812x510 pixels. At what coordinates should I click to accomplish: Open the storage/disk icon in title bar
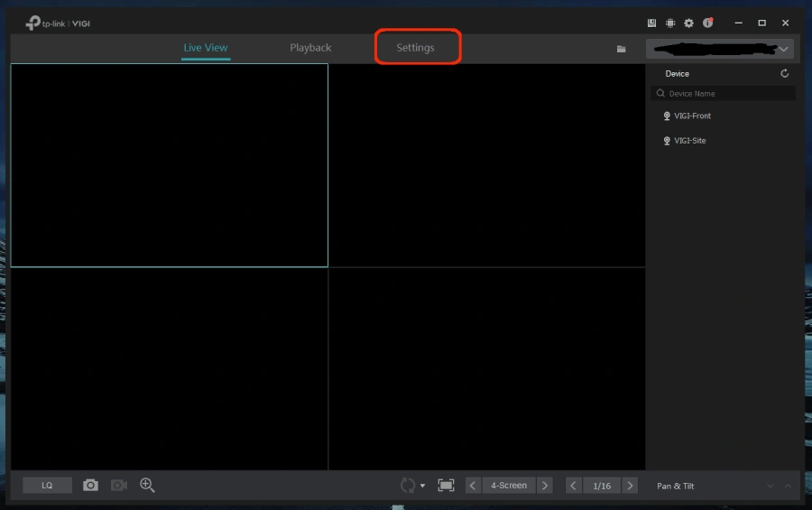coord(651,23)
